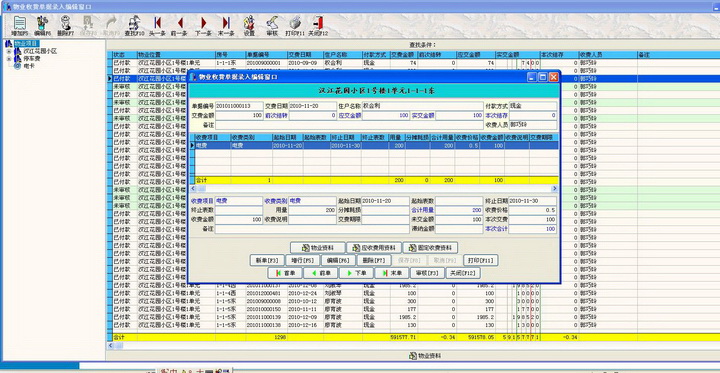Click the 付款方式 field showing 现金
The height and width of the screenshot is (373, 720).
(533, 106)
